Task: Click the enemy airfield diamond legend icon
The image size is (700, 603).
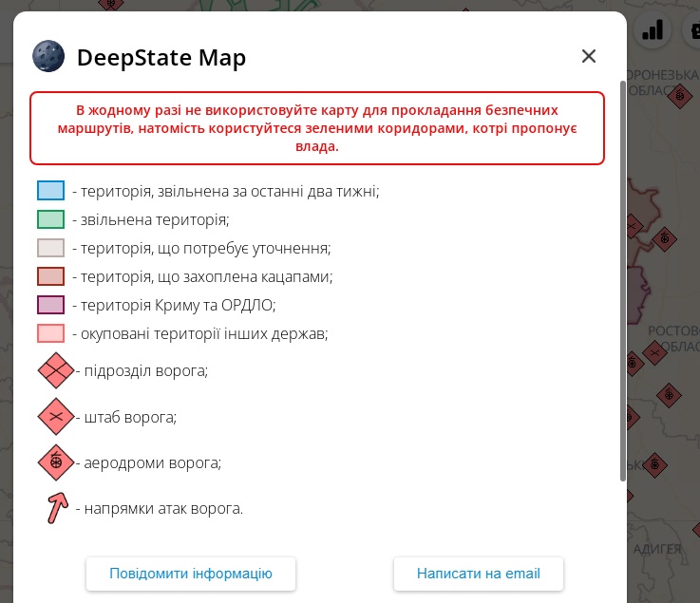Action: tap(56, 462)
